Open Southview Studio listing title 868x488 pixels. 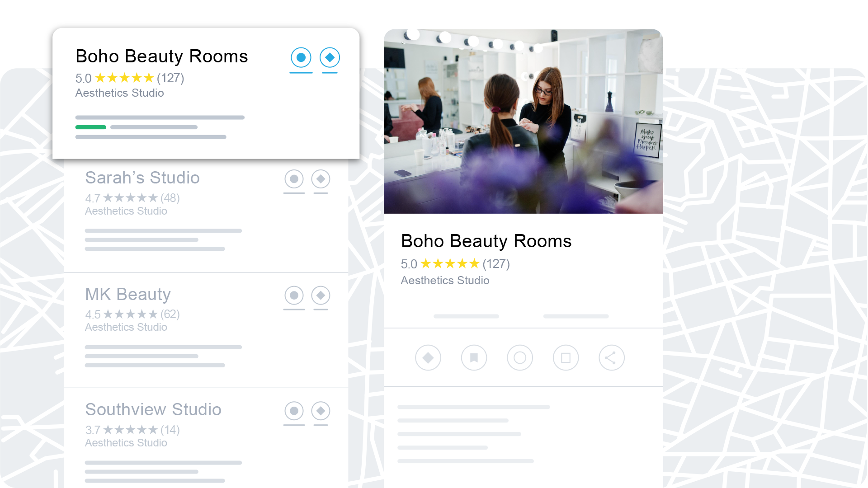[153, 410]
